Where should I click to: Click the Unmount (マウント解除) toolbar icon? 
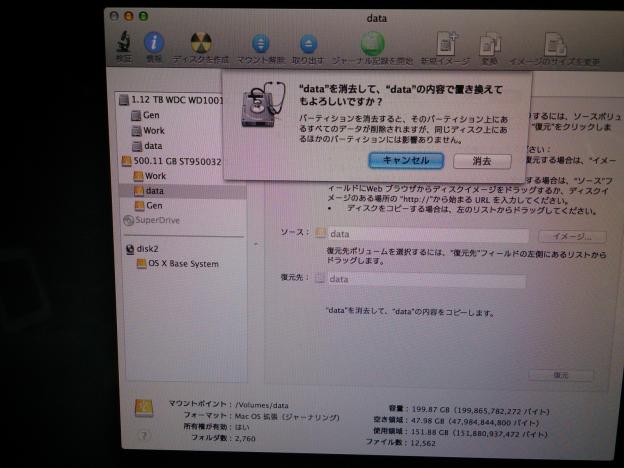point(260,43)
